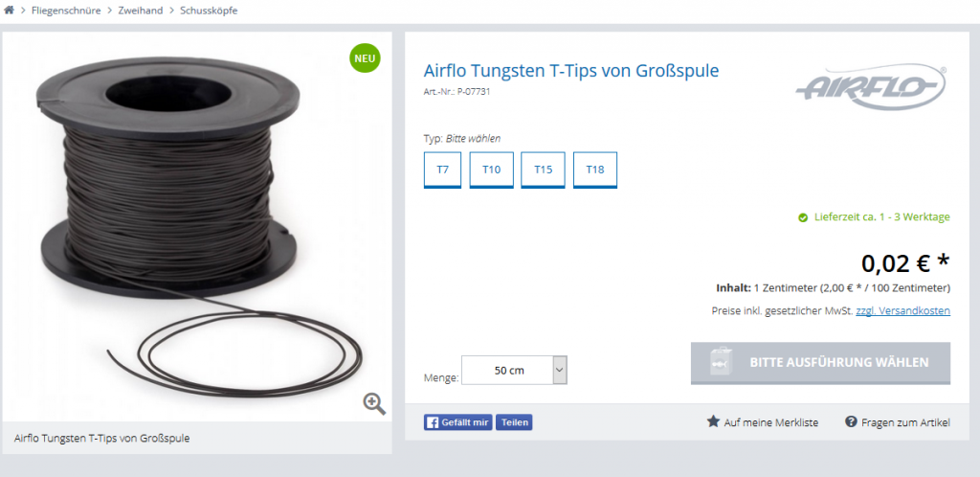This screenshot has width=980, height=477.
Task: Click the Airflo brand logo
Action: [871, 86]
